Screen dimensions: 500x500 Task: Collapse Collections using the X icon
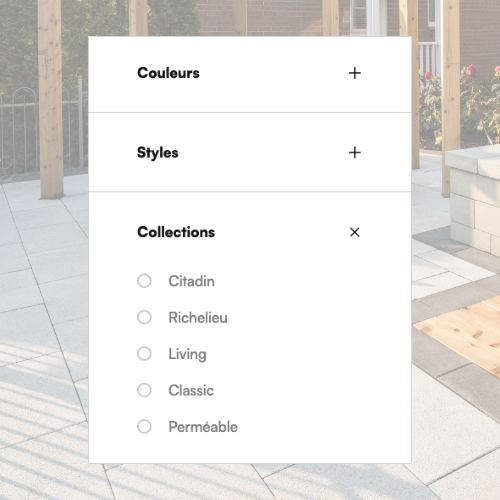[x=355, y=232]
